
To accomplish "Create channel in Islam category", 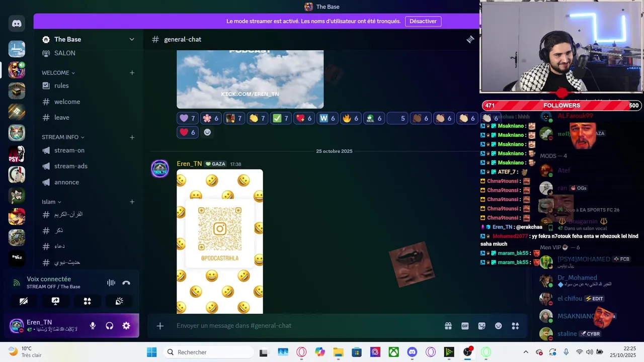I will click(132, 202).
